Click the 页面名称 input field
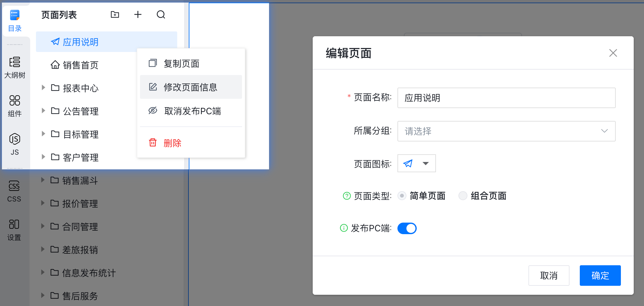The width and height of the screenshot is (644, 306). pyautogui.click(x=506, y=98)
